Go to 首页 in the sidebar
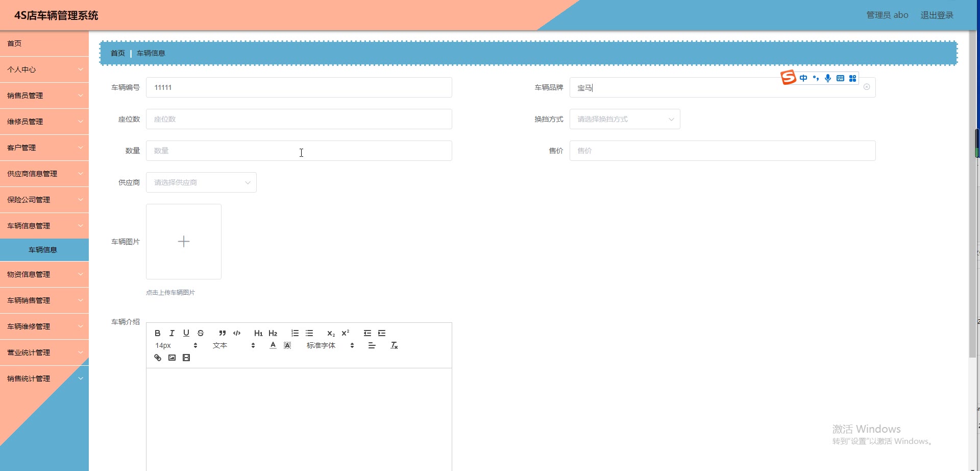This screenshot has height=471, width=980. (x=44, y=43)
